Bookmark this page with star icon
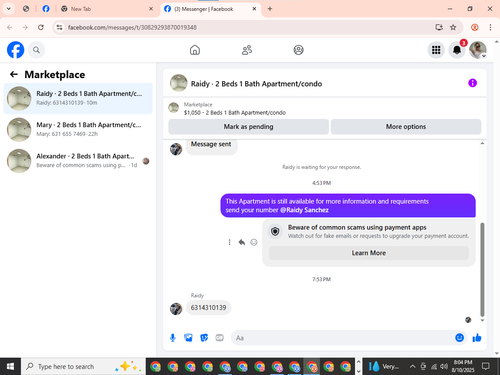The width and height of the screenshot is (500, 375). [x=453, y=27]
